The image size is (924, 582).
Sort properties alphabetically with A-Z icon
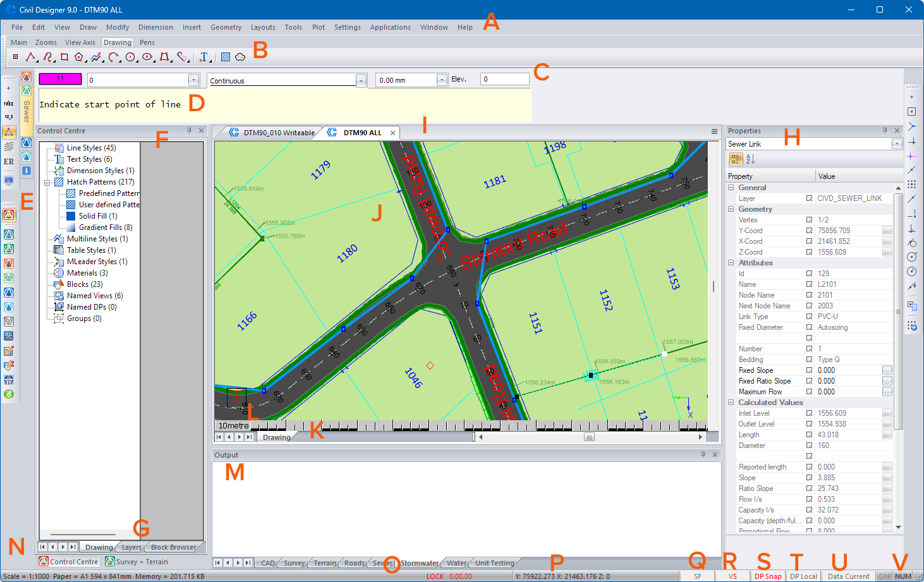click(x=751, y=159)
